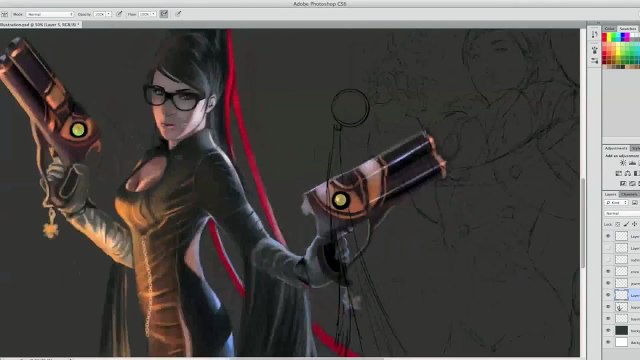Select the topmost layer thumbnail
Viewport: 640px width, 360px height.
click(621, 236)
